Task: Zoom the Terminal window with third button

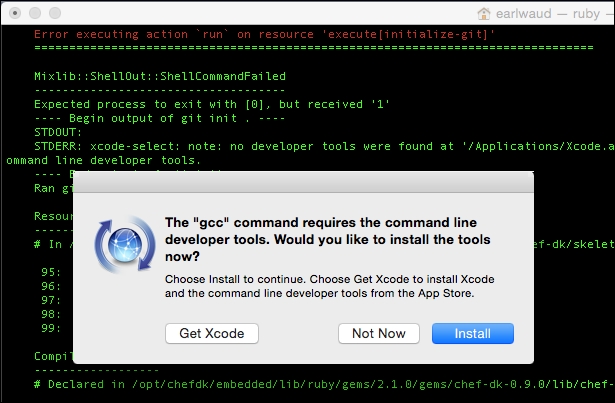Action: point(55,13)
